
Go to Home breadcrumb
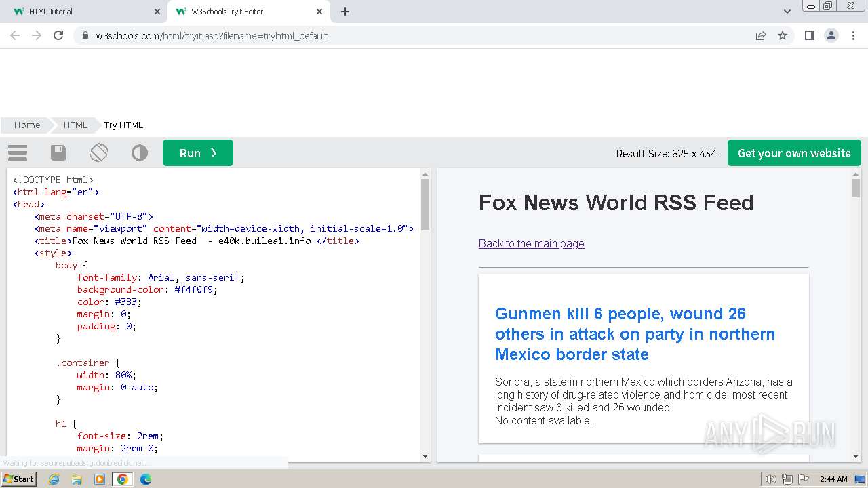[27, 125]
